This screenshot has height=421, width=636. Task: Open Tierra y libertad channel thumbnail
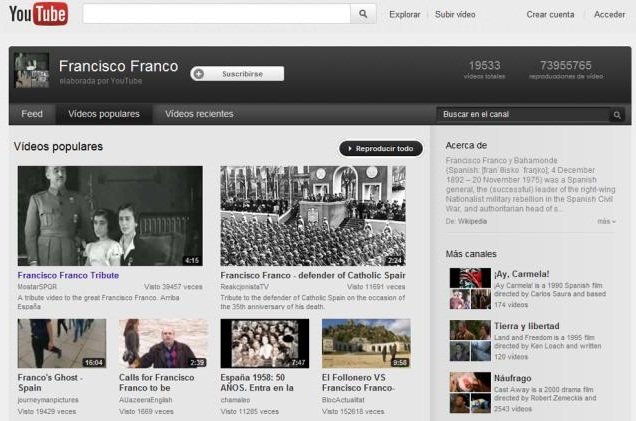click(x=470, y=341)
